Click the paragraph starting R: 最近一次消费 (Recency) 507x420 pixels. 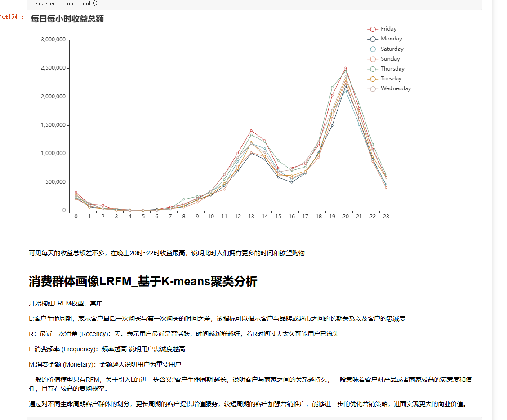[184, 334]
